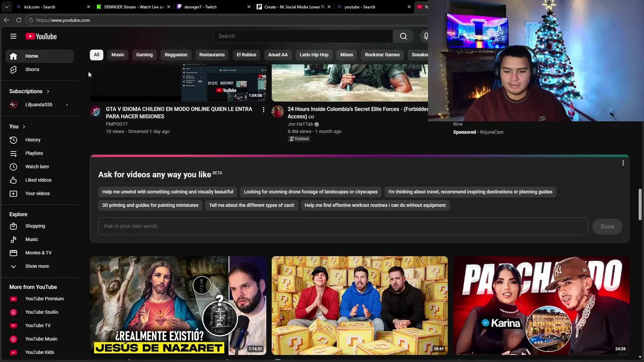Open the Watch later clock icon

(14, 166)
